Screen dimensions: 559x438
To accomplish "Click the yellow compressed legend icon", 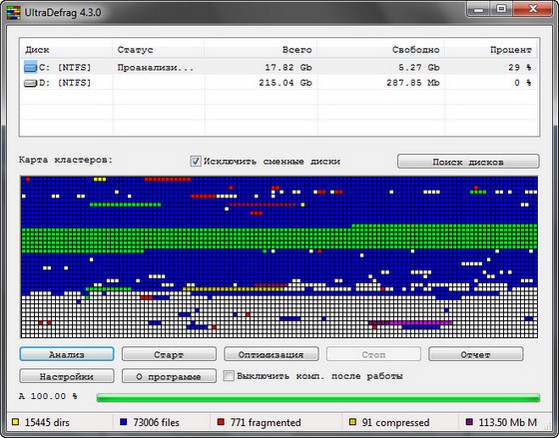I will (352, 422).
